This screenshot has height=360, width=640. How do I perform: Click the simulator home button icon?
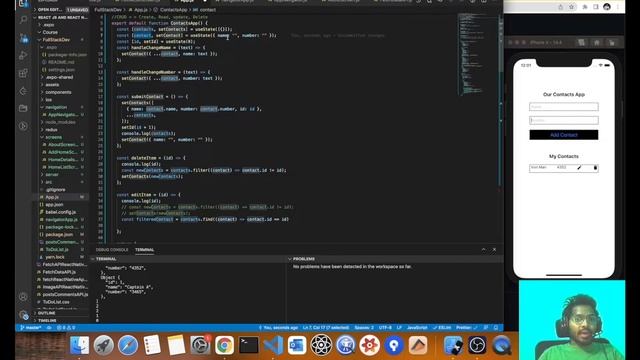point(597,42)
